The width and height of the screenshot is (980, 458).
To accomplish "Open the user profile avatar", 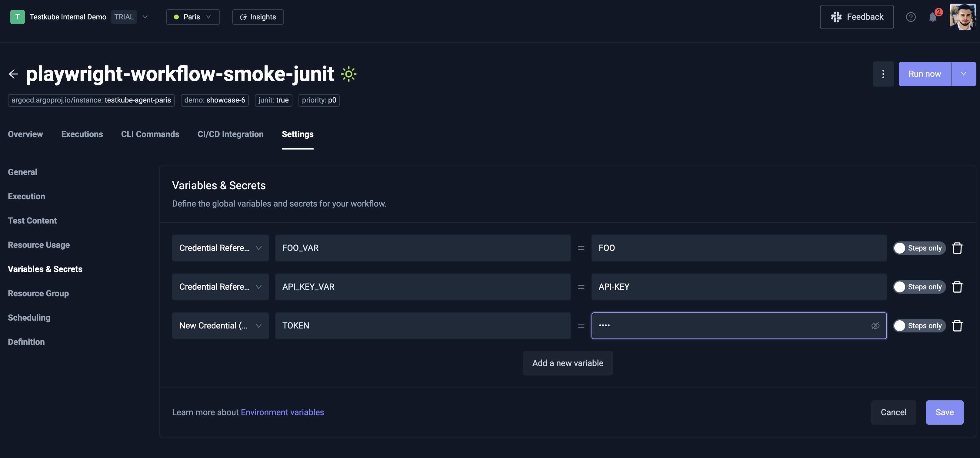I will click(962, 17).
